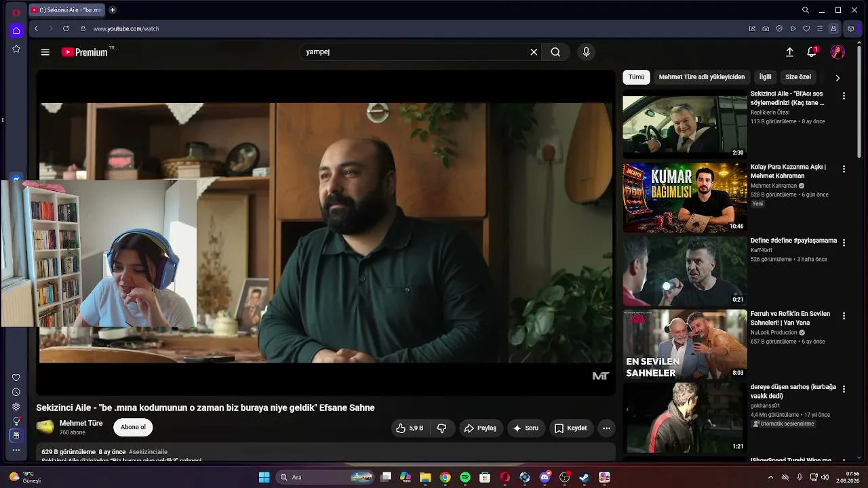The image size is (868, 488).
Task: Open the Windows Start menu
Action: point(264,477)
